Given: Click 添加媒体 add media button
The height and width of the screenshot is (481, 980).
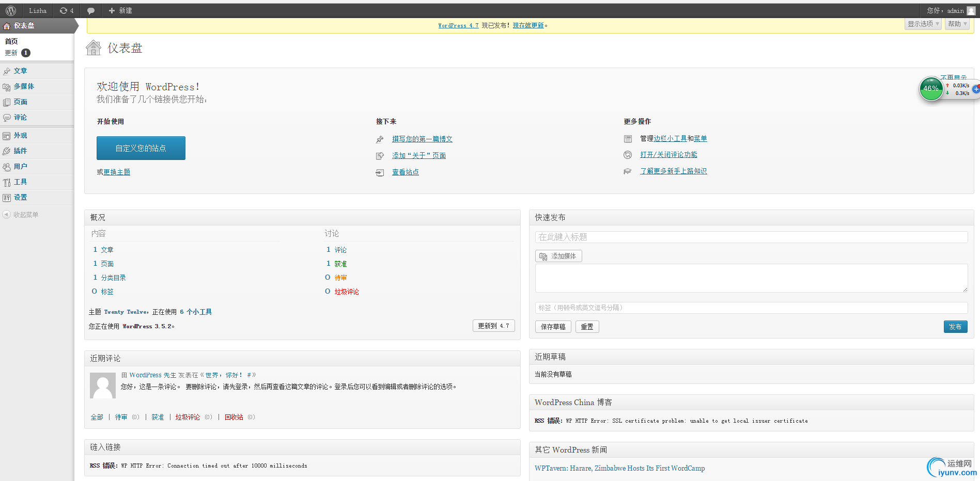Looking at the screenshot, I should coord(558,256).
